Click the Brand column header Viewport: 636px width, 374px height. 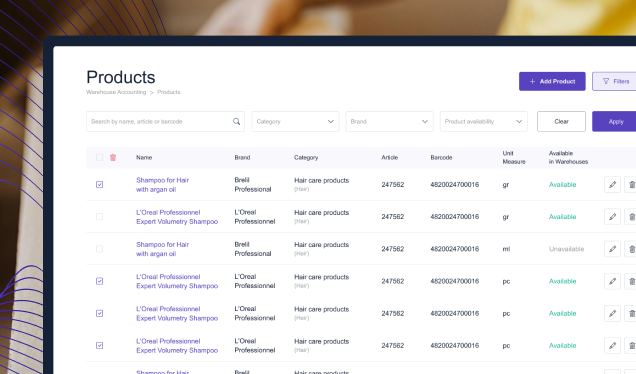(x=242, y=157)
